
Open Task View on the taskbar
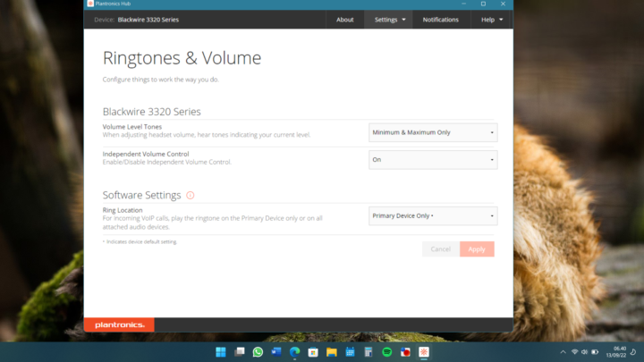tap(240, 352)
